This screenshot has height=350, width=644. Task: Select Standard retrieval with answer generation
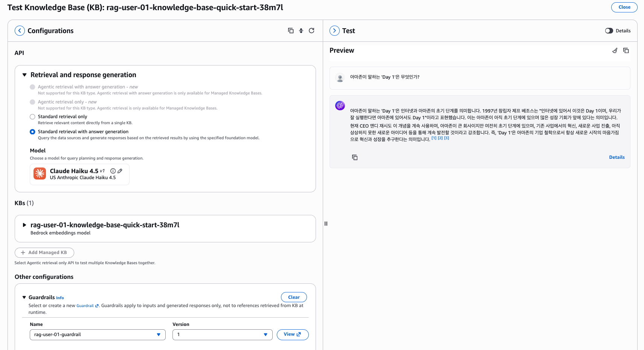[x=32, y=132]
